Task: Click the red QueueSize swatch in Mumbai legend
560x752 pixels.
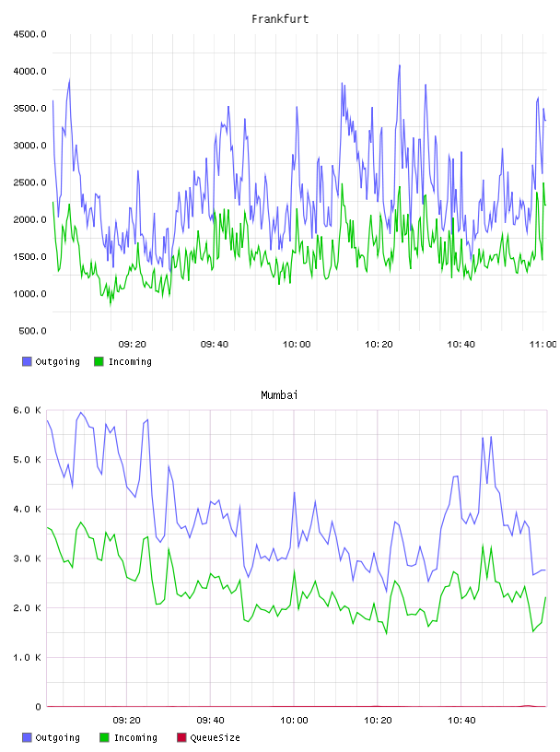Action: click(x=181, y=737)
